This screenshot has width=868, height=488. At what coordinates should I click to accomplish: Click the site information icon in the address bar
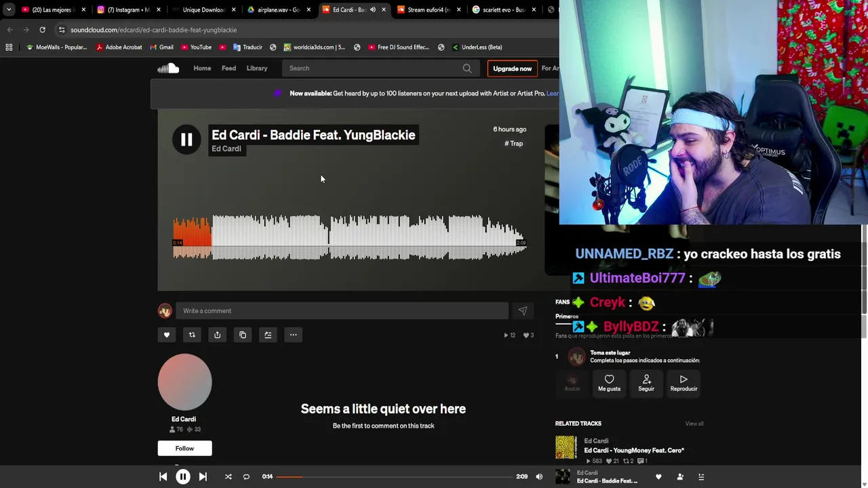pos(62,30)
